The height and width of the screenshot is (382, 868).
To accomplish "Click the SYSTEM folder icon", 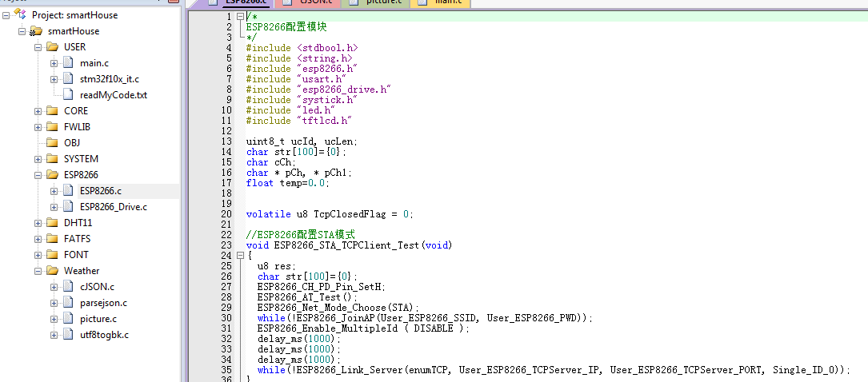I will (x=52, y=159).
